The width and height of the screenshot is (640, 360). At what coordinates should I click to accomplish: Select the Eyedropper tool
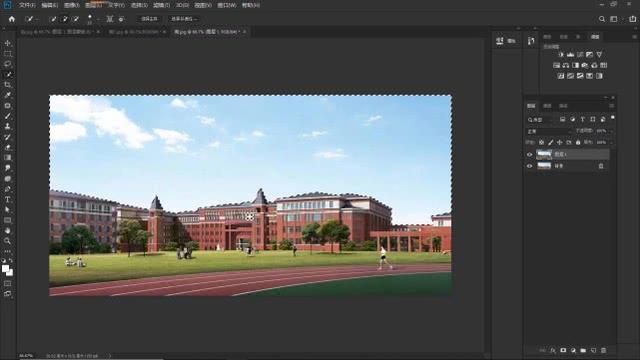tap(7, 95)
